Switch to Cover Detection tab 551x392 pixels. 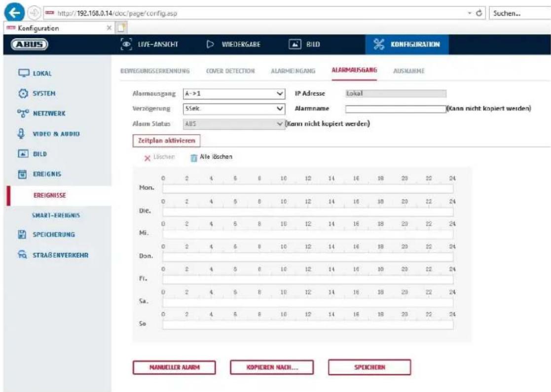tap(230, 71)
